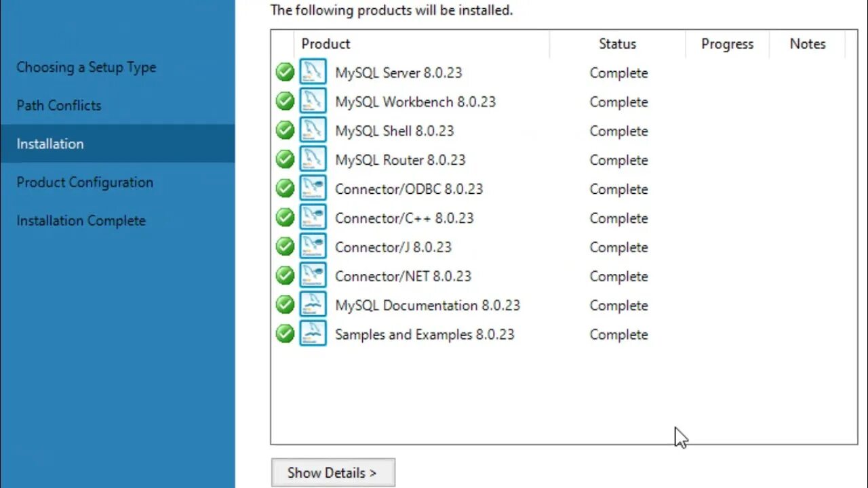Click Complete status for MySQL Workbench
The image size is (868, 488).
pyautogui.click(x=618, y=102)
